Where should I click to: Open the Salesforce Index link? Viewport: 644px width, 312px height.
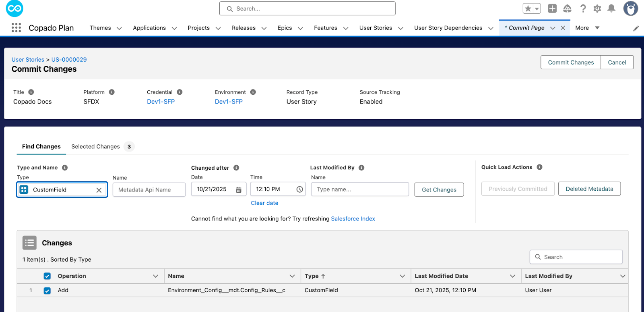point(353,219)
